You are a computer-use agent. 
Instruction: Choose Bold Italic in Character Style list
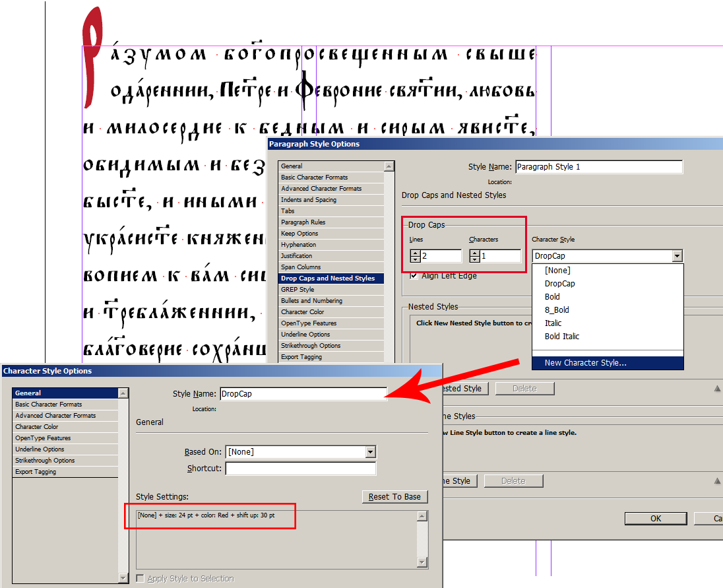(562, 336)
